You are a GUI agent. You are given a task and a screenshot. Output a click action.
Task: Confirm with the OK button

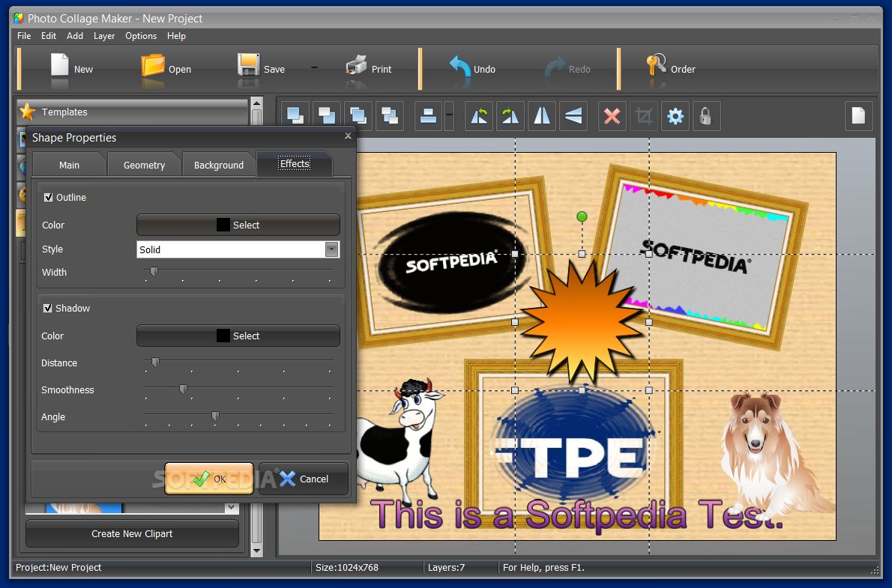[209, 479]
